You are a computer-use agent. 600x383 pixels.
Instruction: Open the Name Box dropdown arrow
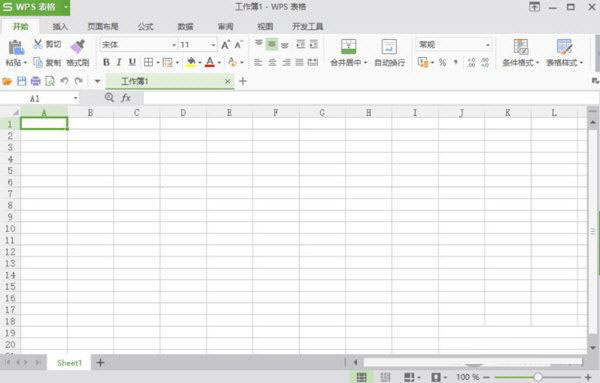(75, 98)
